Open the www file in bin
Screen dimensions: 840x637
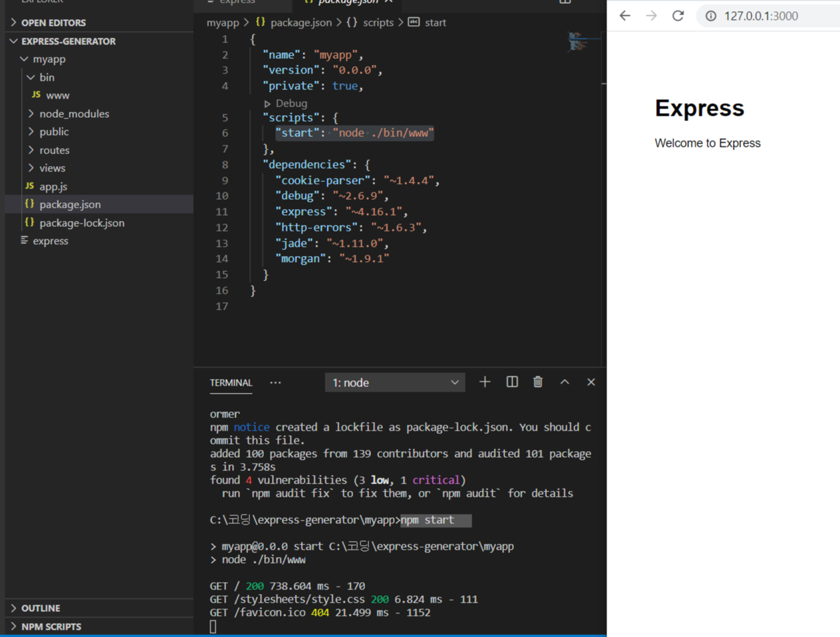tap(99, 95)
